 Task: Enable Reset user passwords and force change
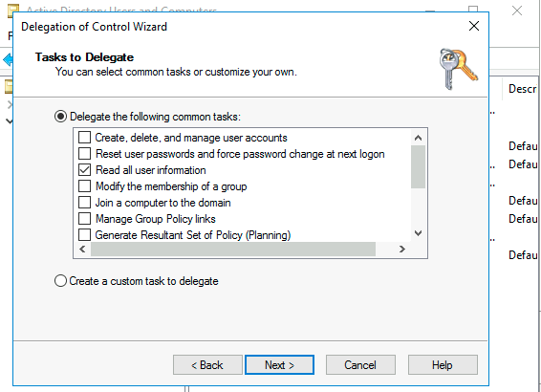pos(84,154)
